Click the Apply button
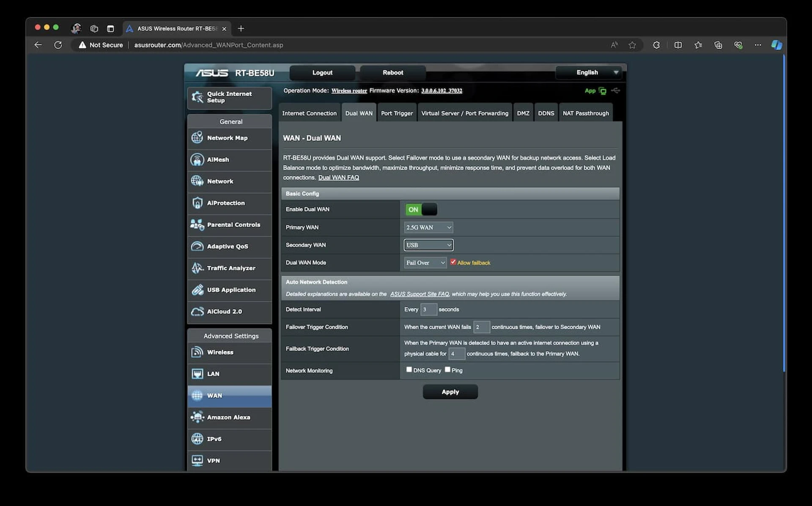812x506 pixels. (x=450, y=392)
